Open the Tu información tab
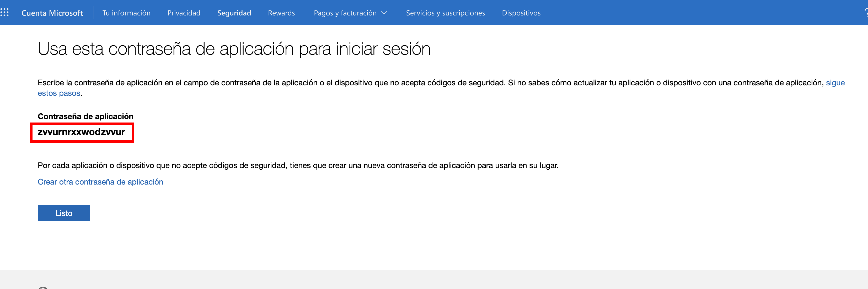The height and width of the screenshot is (289, 868). click(126, 13)
